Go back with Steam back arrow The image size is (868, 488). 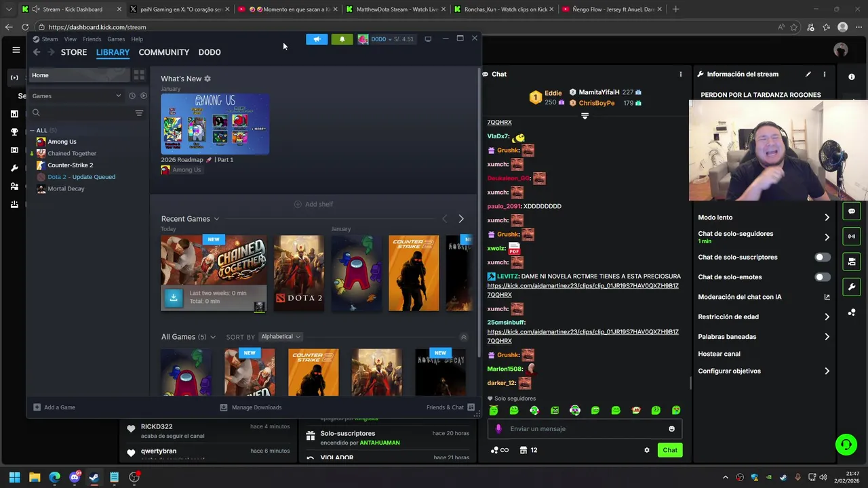37,52
